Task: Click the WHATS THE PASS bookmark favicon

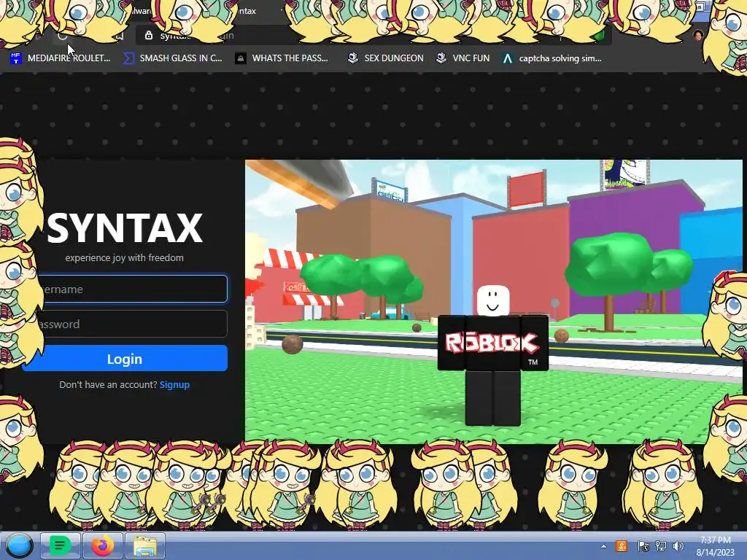Action: tap(241, 58)
